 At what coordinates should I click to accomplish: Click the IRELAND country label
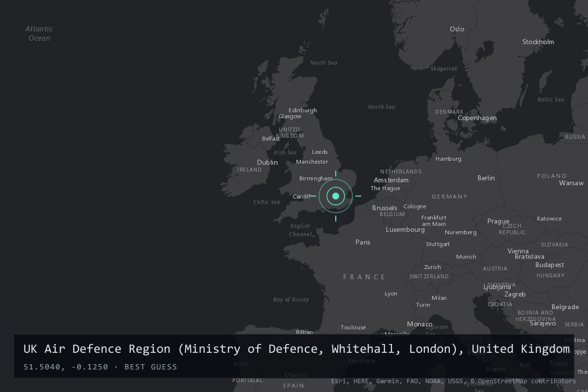pyautogui.click(x=249, y=170)
